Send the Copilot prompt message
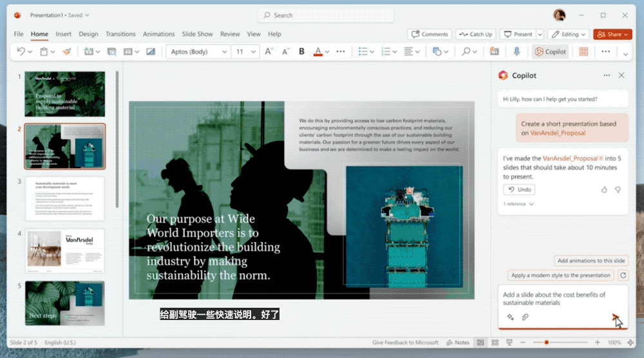This screenshot has width=644, height=358. [616, 317]
